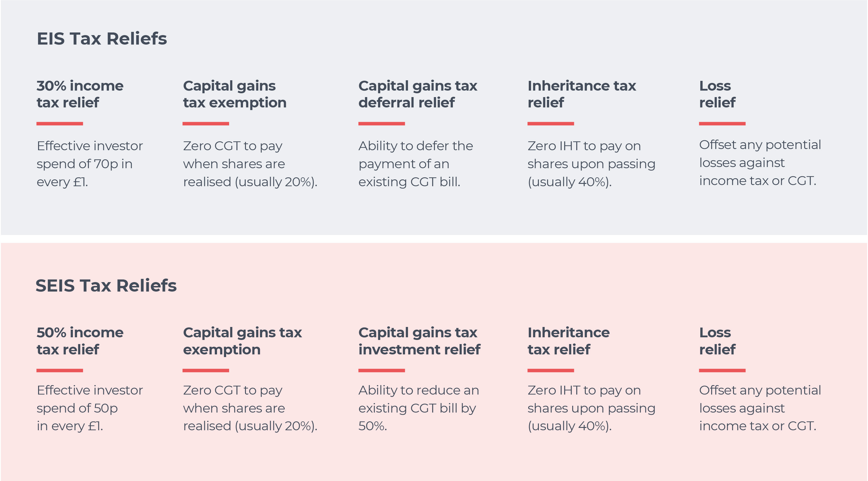The height and width of the screenshot is (481, 868).
Task: Select the 30% income tax relief title
Action: (80, 94)
